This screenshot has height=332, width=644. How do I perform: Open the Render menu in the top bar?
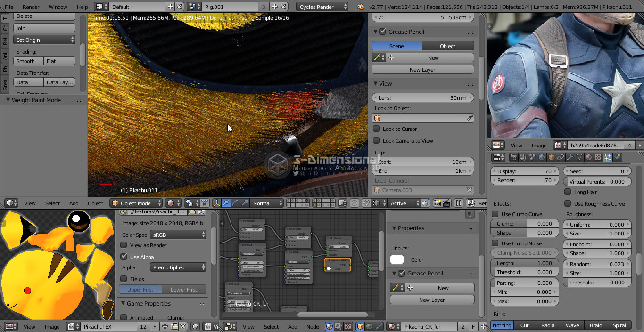tap(31, 7)
